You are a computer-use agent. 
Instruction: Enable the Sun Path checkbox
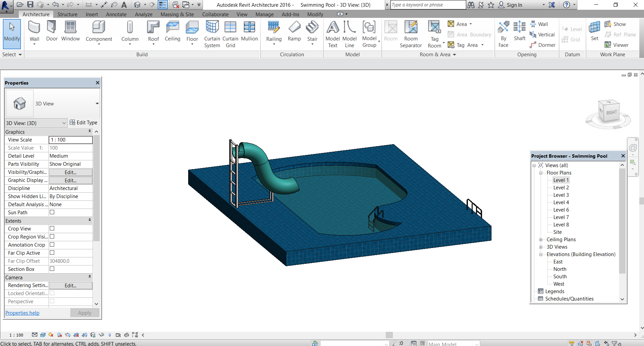coord(52,212)
